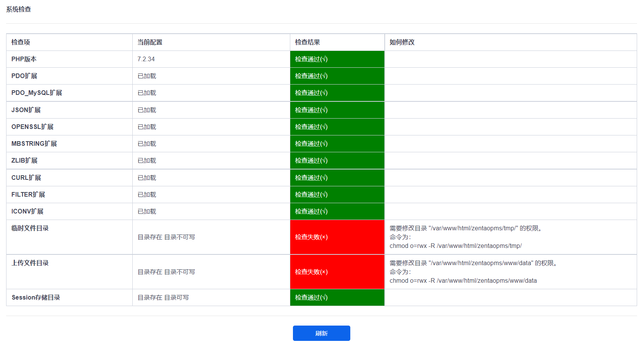The width and height of the screenshot is (644, 347).
Task: Select the ZLIB扩展 row label
Action: (x=24, y=160)
